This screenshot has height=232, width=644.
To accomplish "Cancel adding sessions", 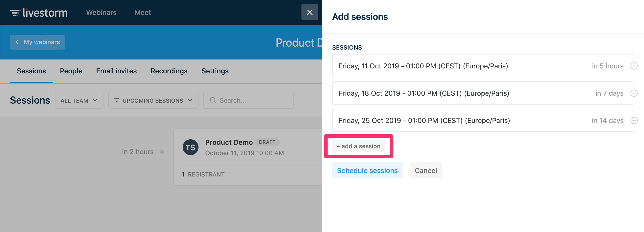I will point(425,171).
